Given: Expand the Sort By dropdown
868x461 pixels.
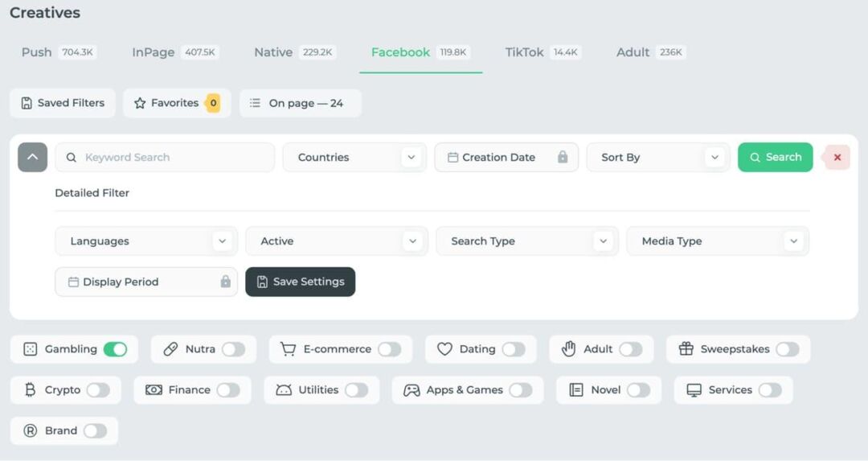Looking at the screenshot, I should point(658,158).
